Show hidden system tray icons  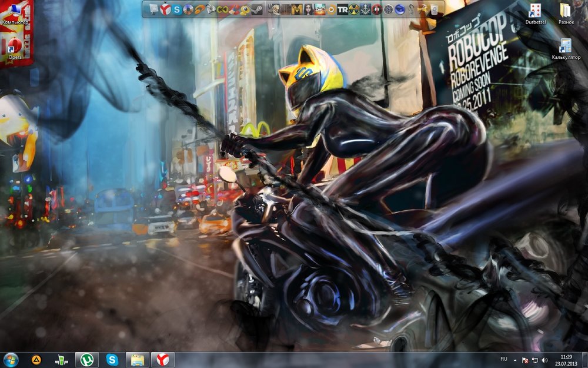516,359
